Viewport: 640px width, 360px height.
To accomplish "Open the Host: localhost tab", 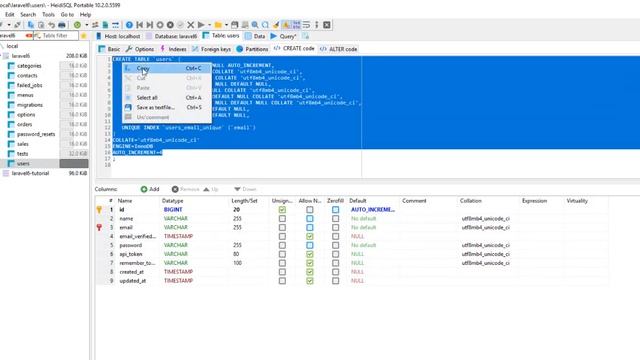I will coord(118,36).
